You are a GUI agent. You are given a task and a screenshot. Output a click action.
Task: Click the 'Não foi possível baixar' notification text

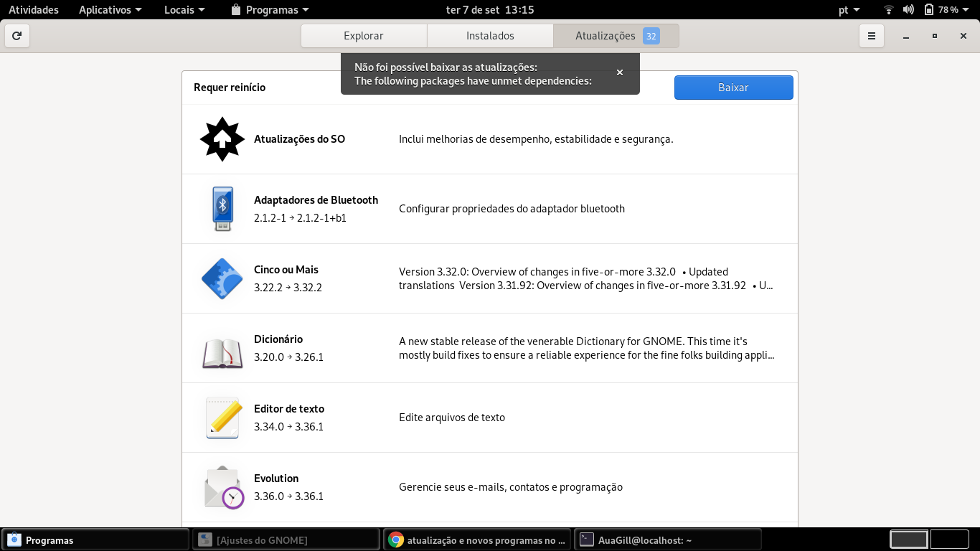click(446, 67)
